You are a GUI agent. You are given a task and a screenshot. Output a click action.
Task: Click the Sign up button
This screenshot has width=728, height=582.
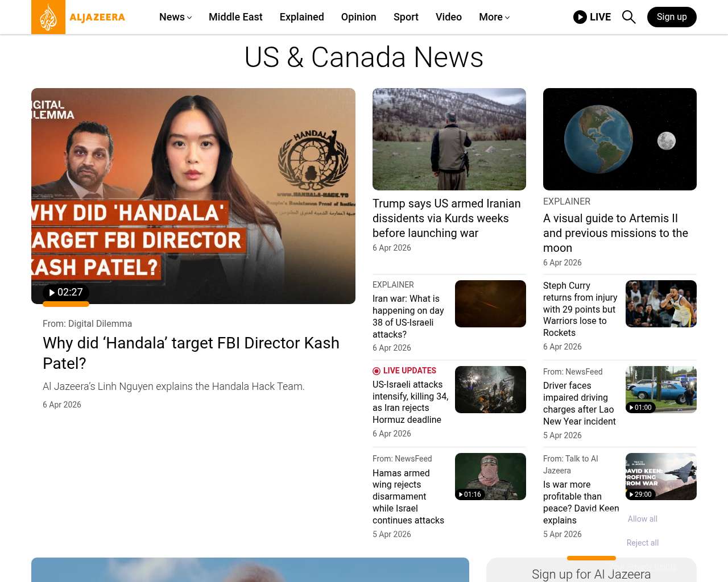[672, 17]
